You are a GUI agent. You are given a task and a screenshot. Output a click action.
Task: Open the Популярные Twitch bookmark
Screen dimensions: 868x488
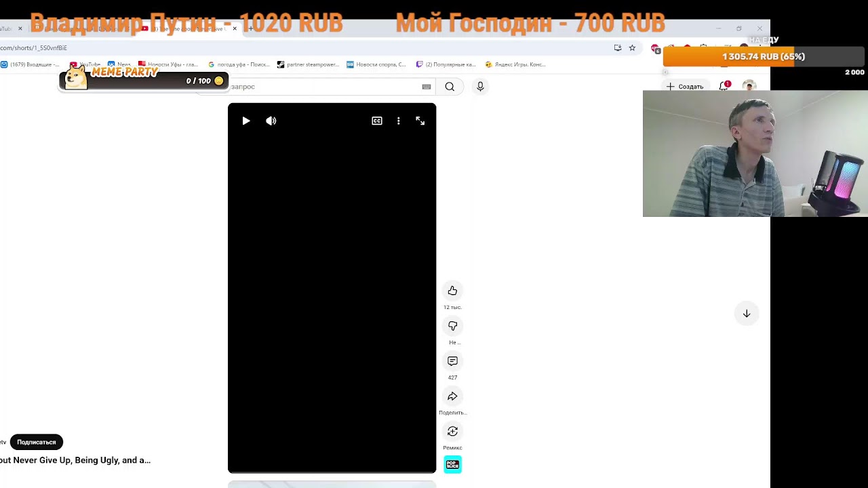pos(446,64)
